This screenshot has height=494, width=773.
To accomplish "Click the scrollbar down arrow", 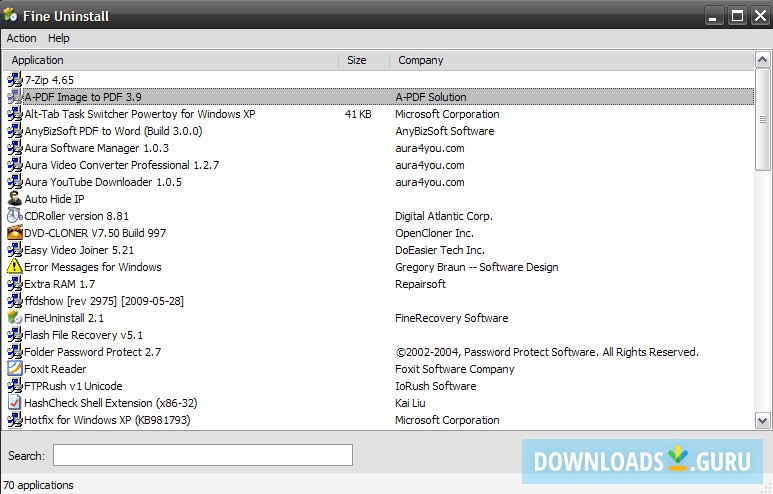I will 762,421.
